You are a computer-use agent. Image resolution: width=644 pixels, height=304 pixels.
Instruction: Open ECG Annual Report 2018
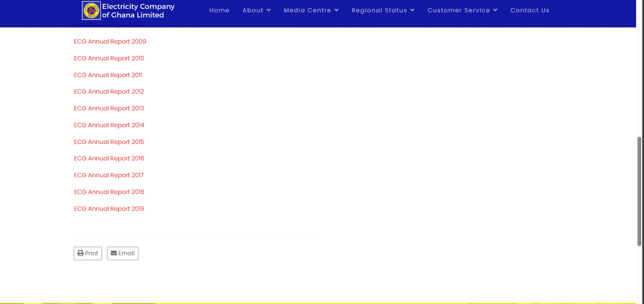[109, 192]
